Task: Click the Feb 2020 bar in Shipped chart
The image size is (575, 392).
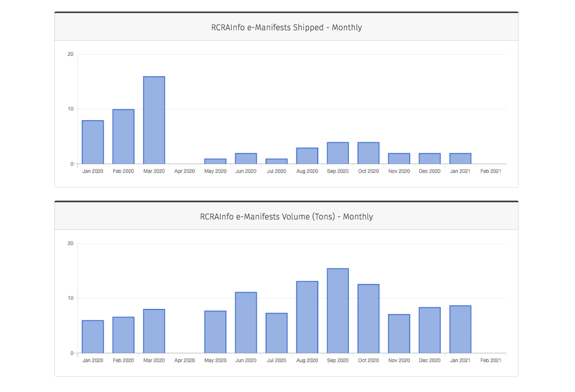Action: pyautogui.click(x=123, y=137)
